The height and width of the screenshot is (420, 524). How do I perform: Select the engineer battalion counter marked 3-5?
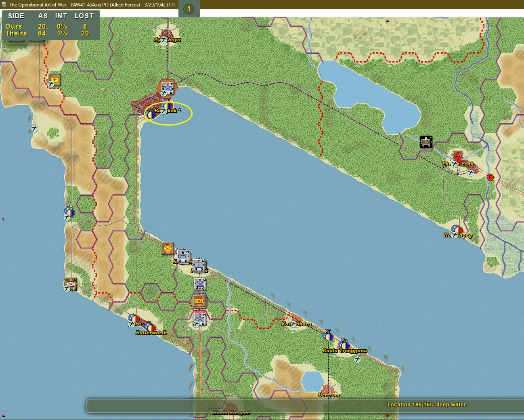pos(183,256)
